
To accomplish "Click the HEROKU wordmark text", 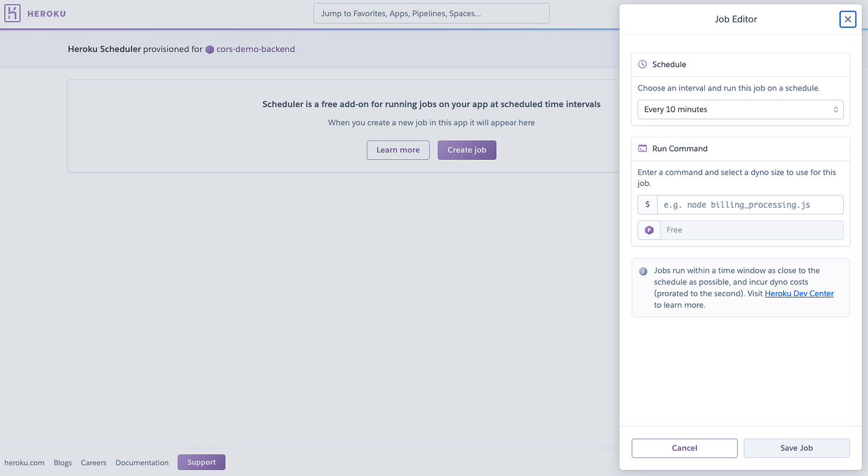I will (x=46, y=14).
